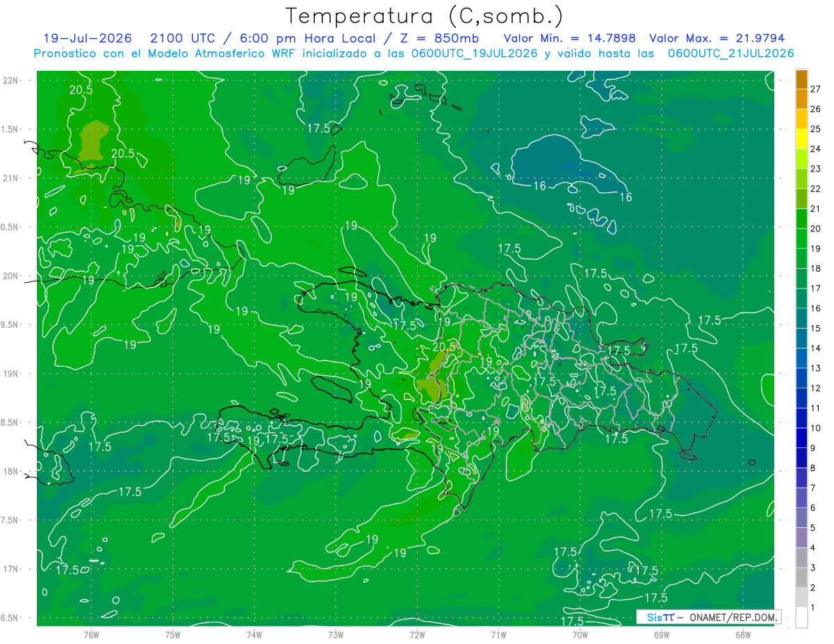This screenshot has width=834, height=644.
Task: Click 'Valor Min. = 14.7898' text
Action: pyautogui.click(x=569, y=38)
